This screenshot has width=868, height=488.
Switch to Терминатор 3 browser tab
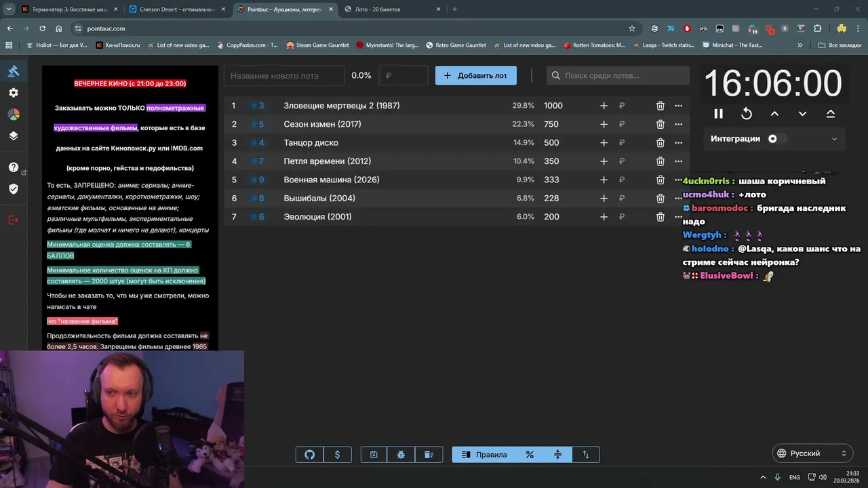point(68,9)
